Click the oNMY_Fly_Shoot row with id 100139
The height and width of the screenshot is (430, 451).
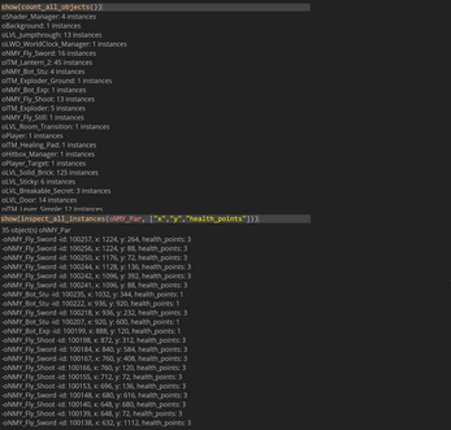92,414
